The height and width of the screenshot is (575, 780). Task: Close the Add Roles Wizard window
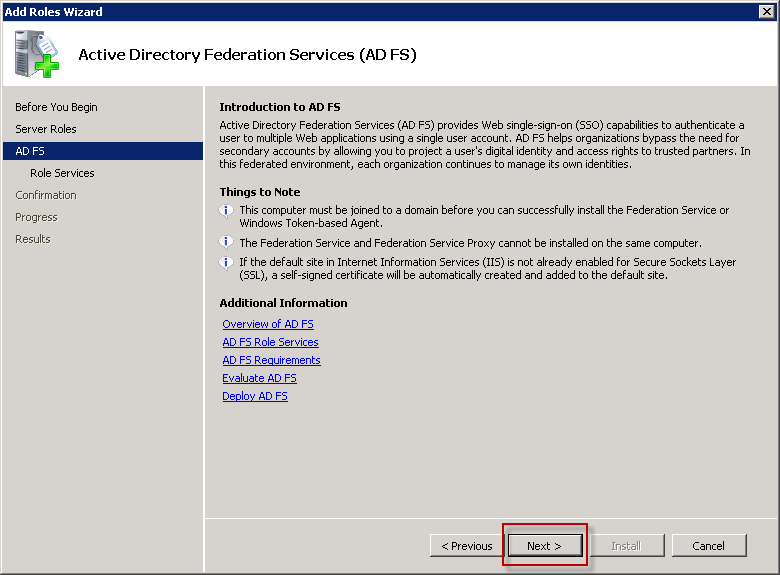tap(767, 11)
